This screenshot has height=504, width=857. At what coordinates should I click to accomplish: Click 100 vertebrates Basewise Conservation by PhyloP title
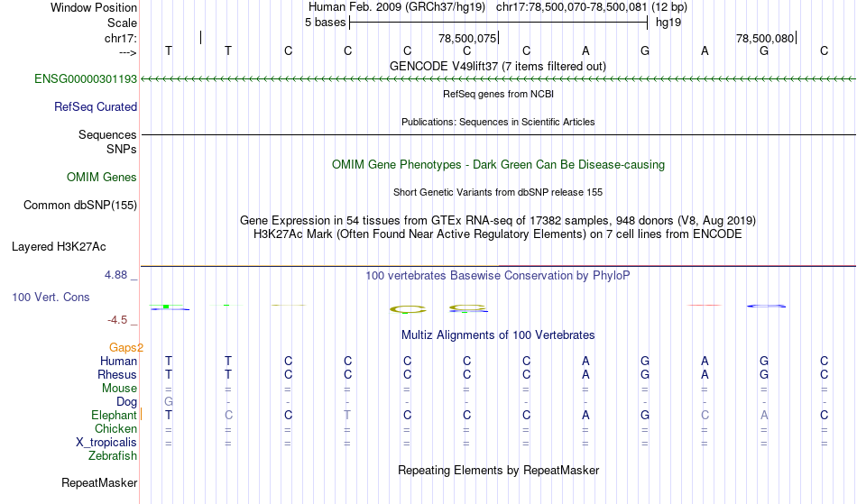pyautogui.click(x=497, y=275)
